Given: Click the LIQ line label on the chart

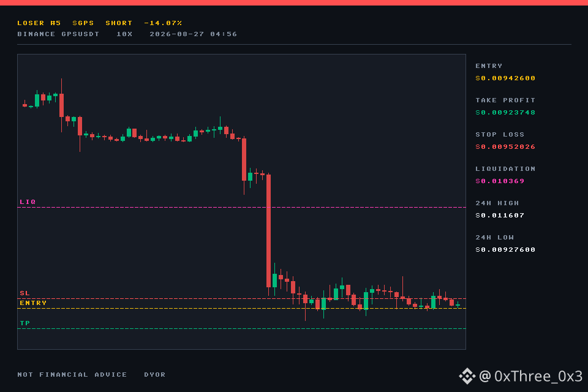Looking at the screenshot, I should click(x=28, y=202).
